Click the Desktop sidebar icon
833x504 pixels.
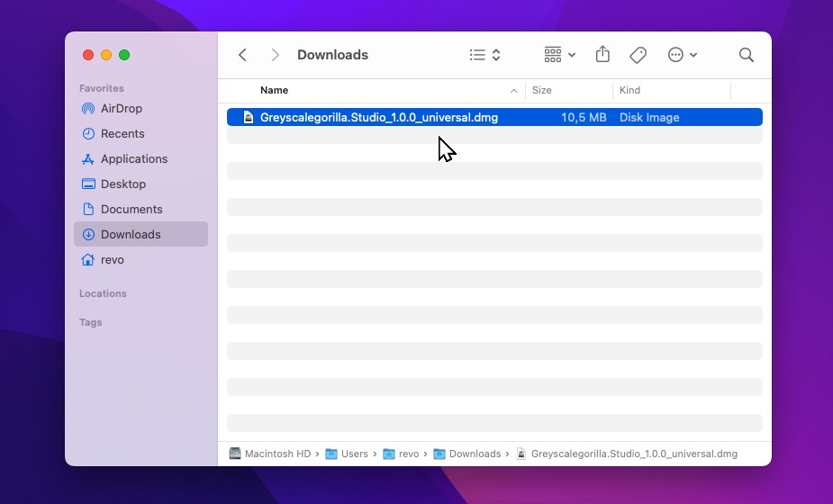[88, 184]
